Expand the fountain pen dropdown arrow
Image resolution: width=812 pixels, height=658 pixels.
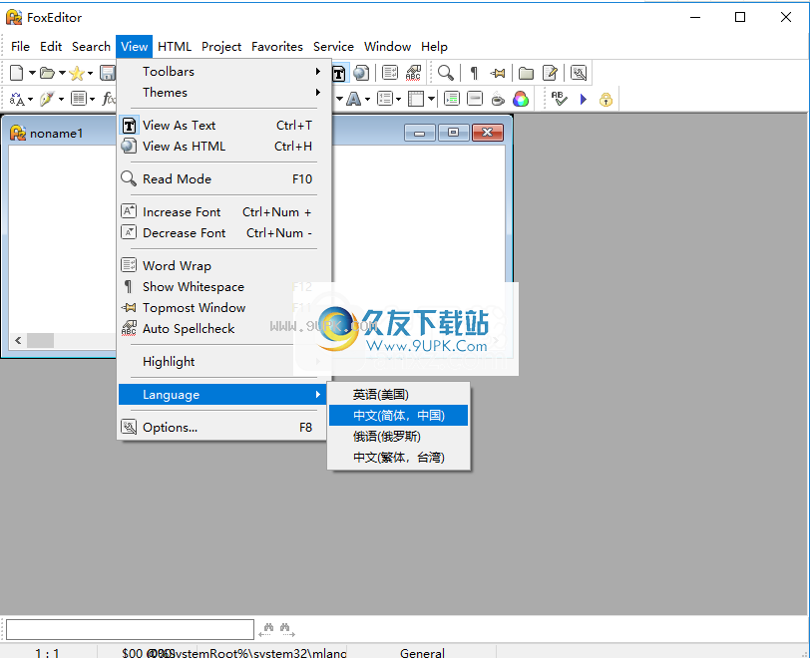click(61, 99)
